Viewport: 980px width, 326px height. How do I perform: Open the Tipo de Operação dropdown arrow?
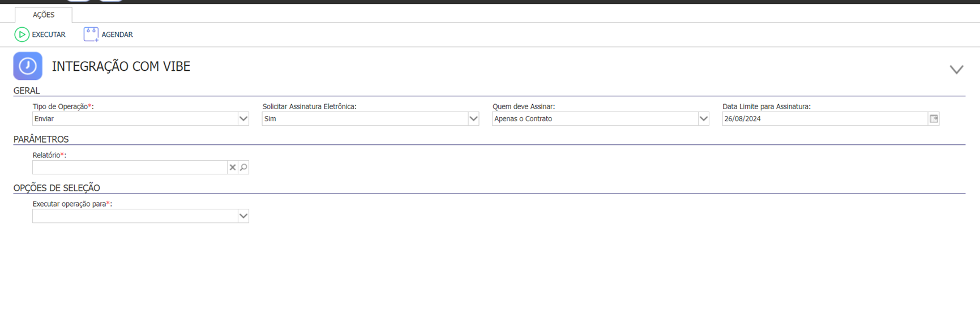pyautogui.click(x=243, y=119)
